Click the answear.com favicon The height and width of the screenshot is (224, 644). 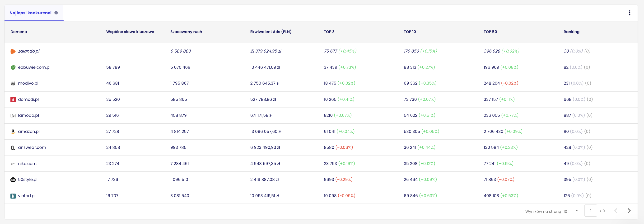13,148
